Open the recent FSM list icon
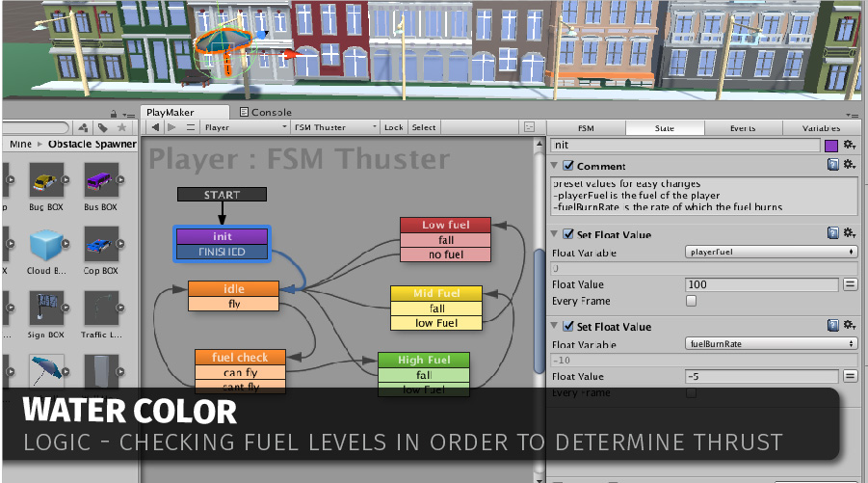The height and width of the screenshot is (483, 868). [190, 127]
